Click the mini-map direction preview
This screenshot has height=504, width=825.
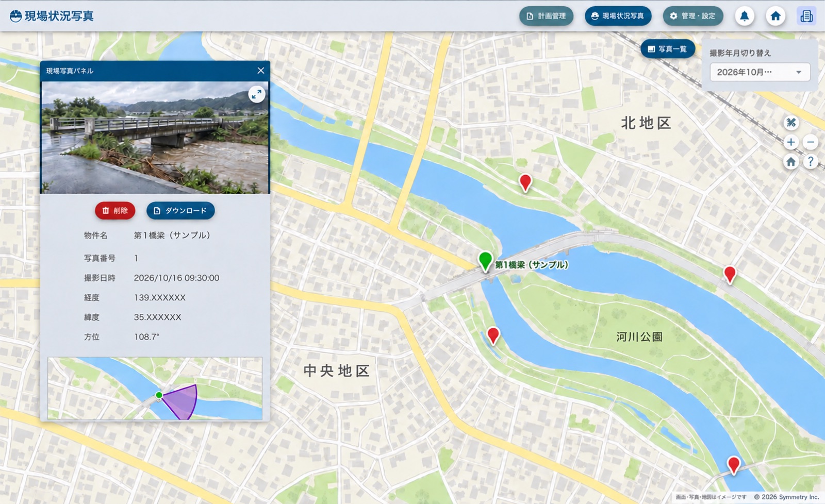coord(155,388)
